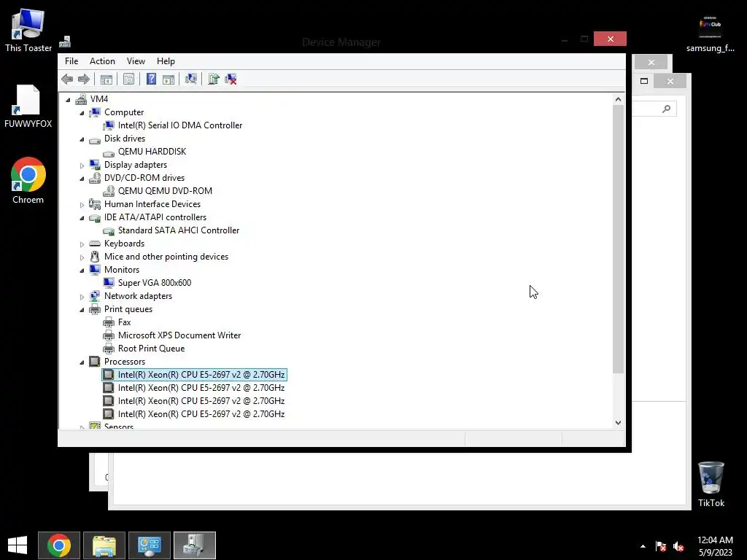Open the samsung_f... desktop file
The image size is (747, 560).
coord(710,34)
